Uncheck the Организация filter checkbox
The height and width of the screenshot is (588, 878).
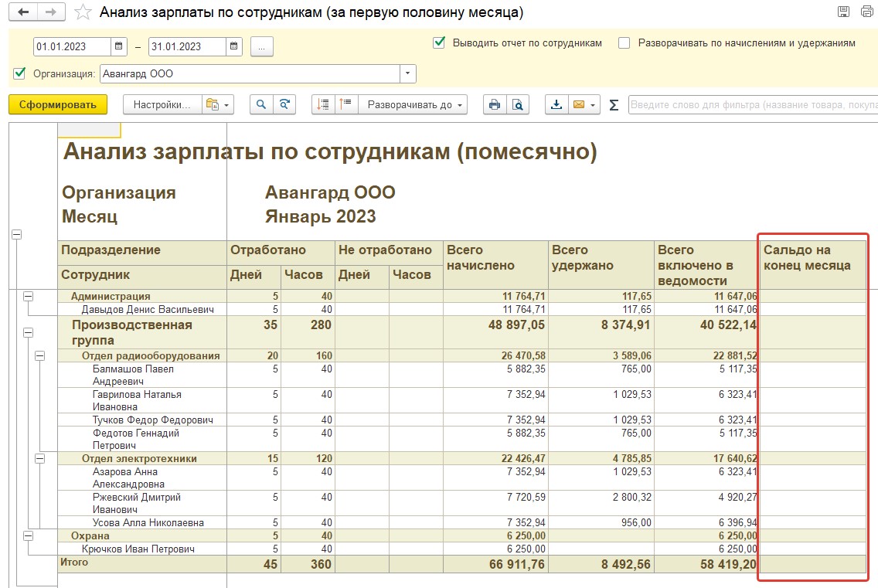(19, 73)
